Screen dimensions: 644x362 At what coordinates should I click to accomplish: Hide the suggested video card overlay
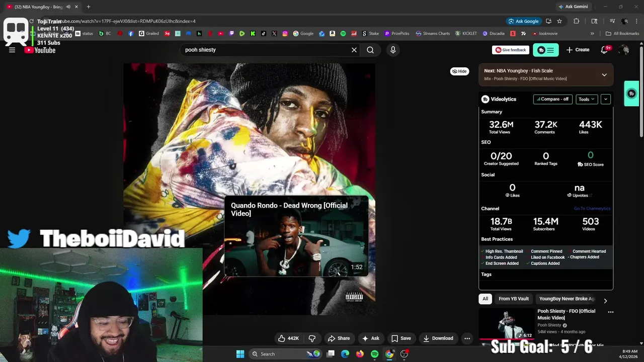[459, 71]
